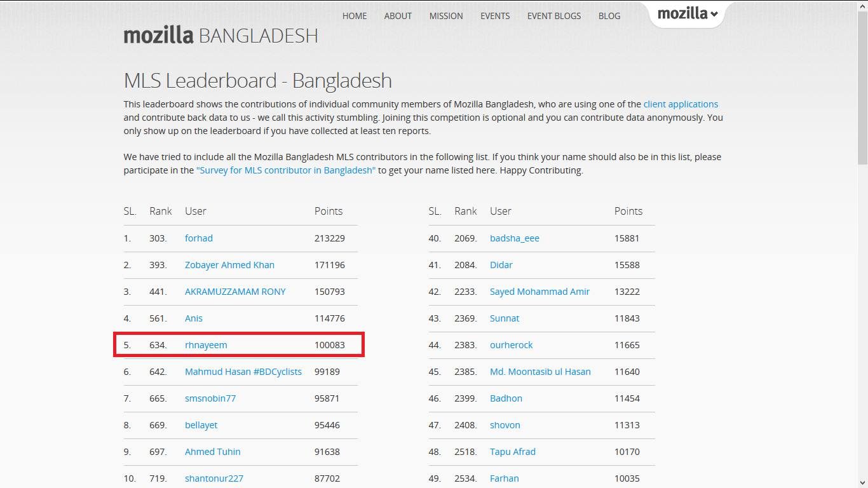Click the Tapu Afrad user link
The height and width of the screenshot is (488, 868).
click(512, 452)
